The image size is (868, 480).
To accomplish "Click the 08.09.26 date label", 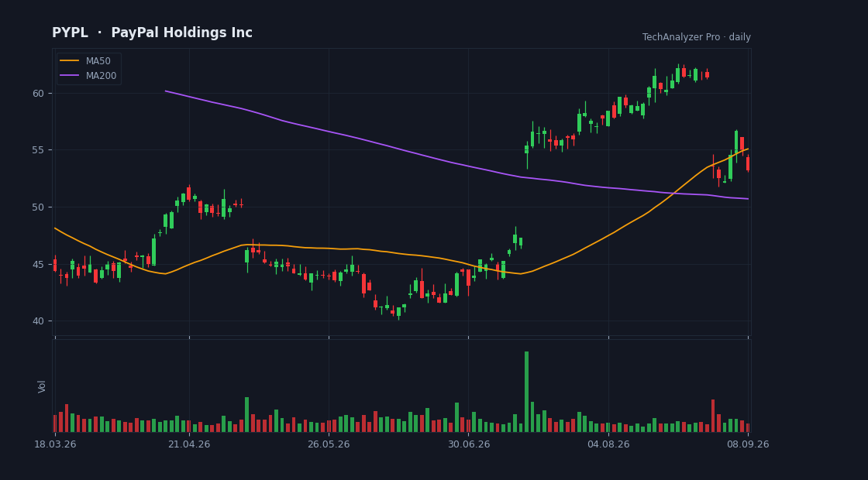I will coord(748,444).
